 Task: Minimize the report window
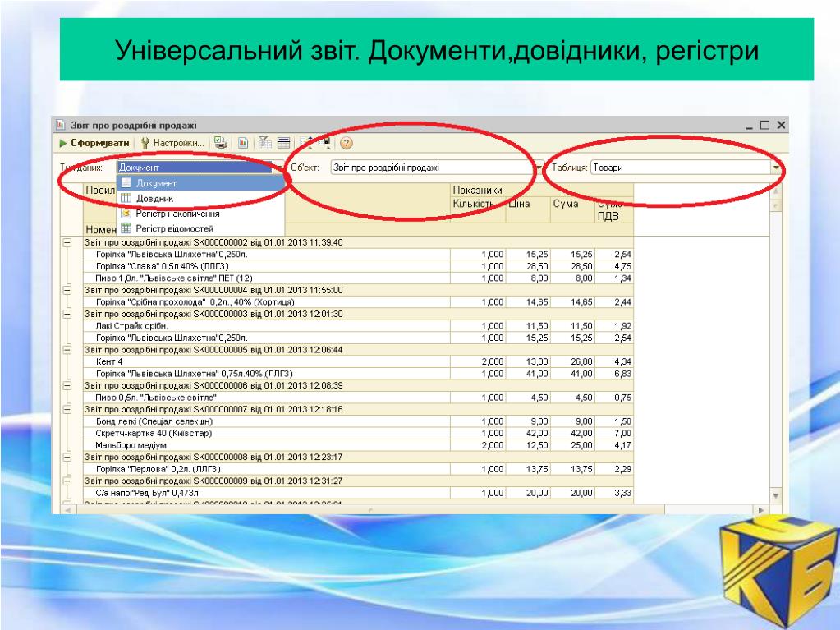point(749,126)
